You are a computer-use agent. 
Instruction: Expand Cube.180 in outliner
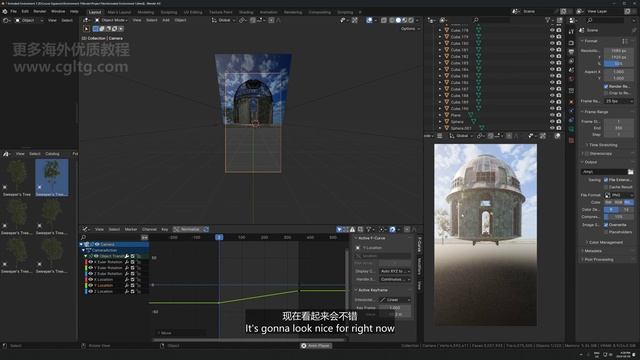tap(440, 43)
